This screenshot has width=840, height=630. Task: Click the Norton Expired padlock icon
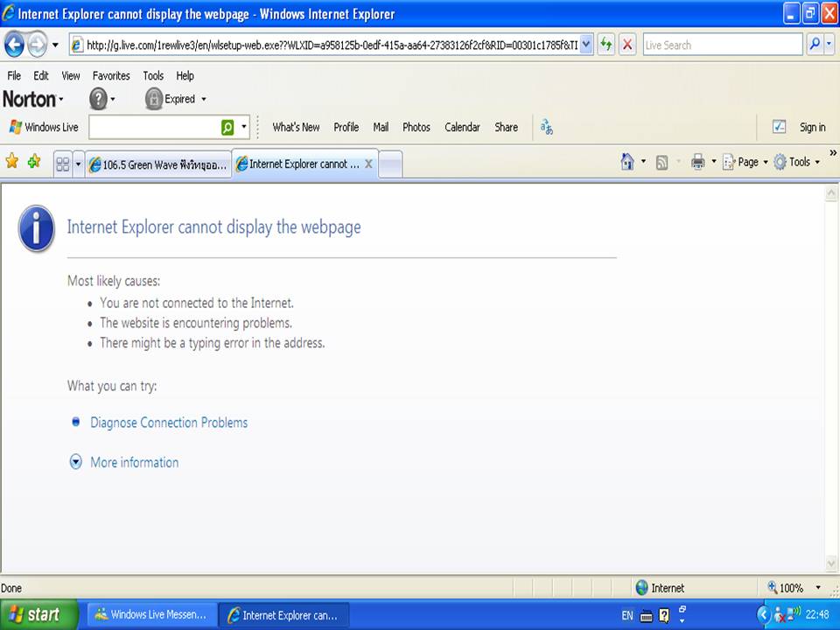pyautogui.click(x=154, y=99)
